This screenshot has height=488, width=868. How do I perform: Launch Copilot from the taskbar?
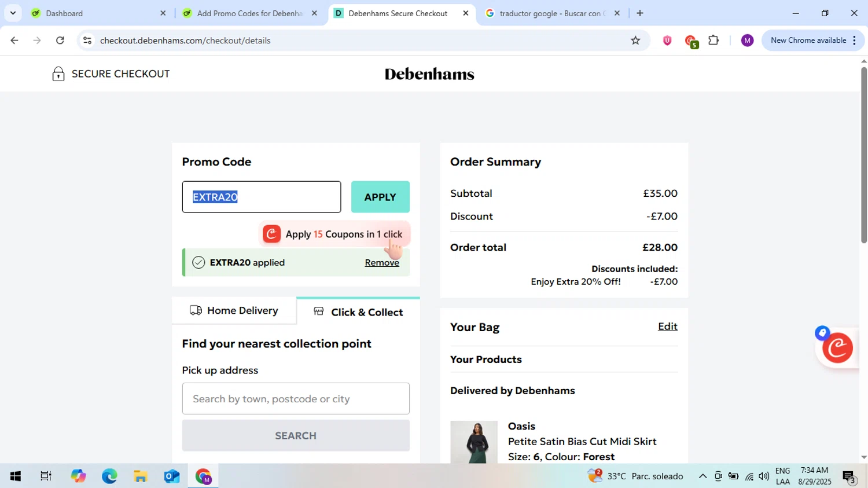click(78, 476)
